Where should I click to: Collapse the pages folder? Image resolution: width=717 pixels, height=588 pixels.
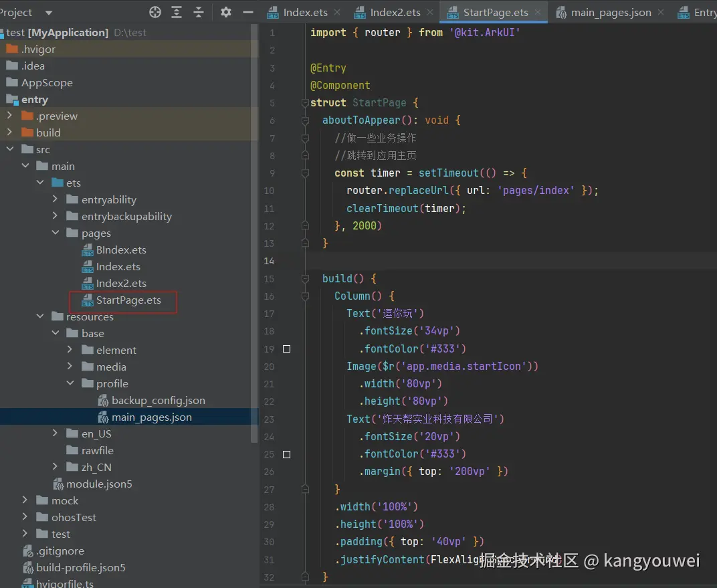[56, 233]
